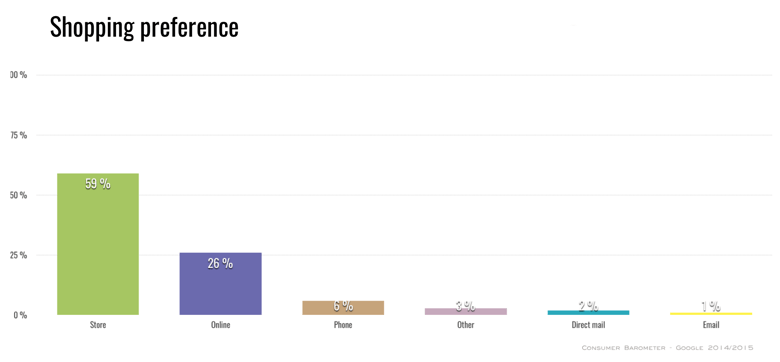Click the Shopping preference title
This screenshot has height=362, width=780.
pos(144,27)
